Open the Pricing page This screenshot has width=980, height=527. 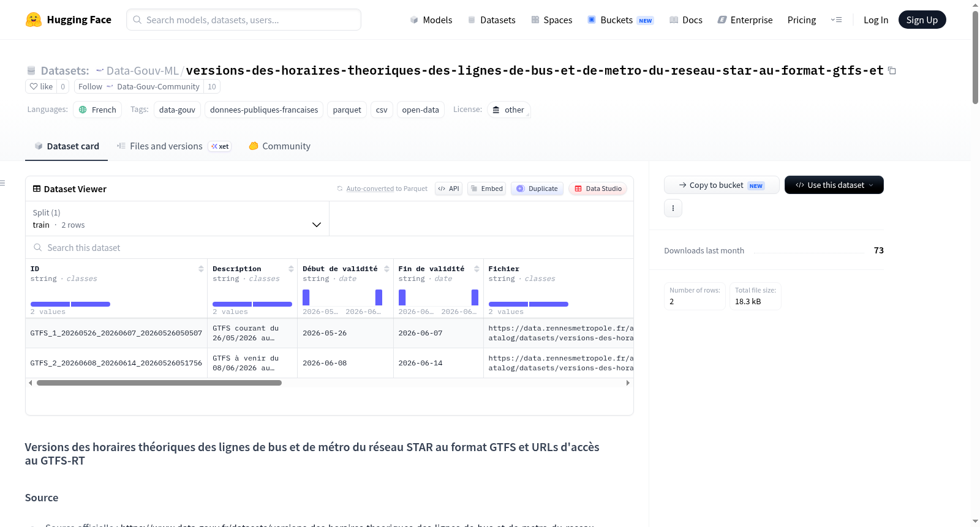point(802,20)
